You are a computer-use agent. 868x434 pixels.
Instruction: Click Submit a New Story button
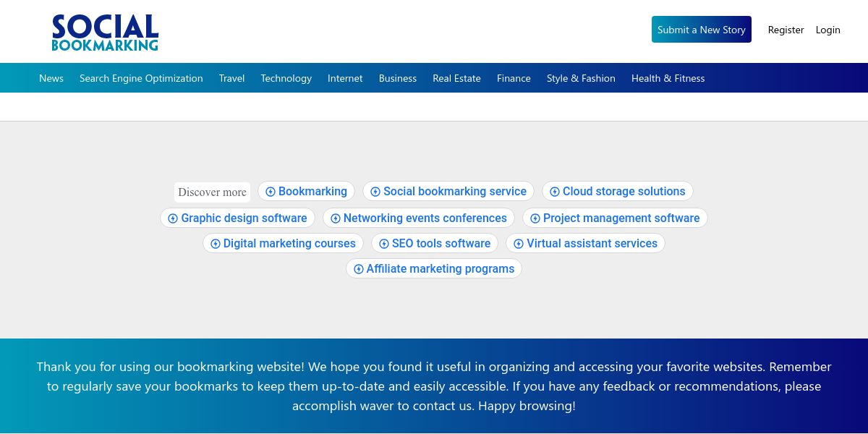(702, 30)
